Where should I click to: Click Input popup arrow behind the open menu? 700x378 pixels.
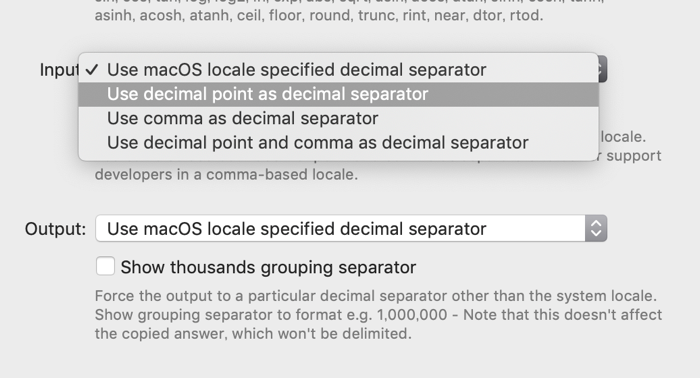pos(602,69)
